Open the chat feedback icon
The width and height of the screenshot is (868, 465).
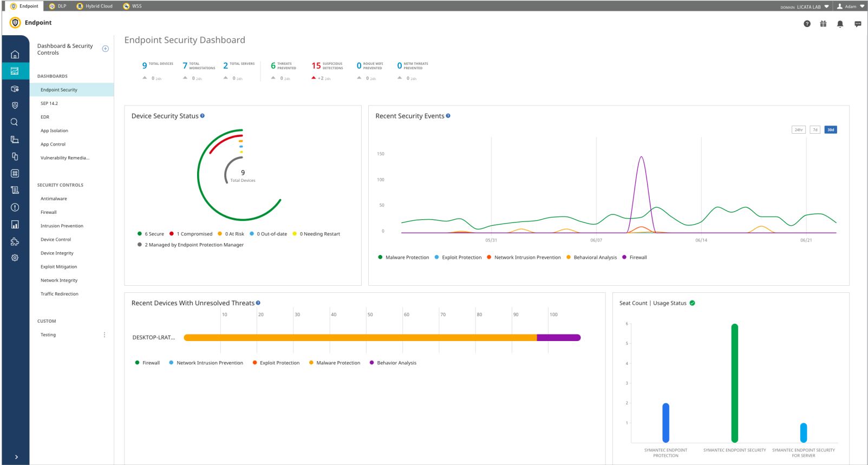pos(858,24)
